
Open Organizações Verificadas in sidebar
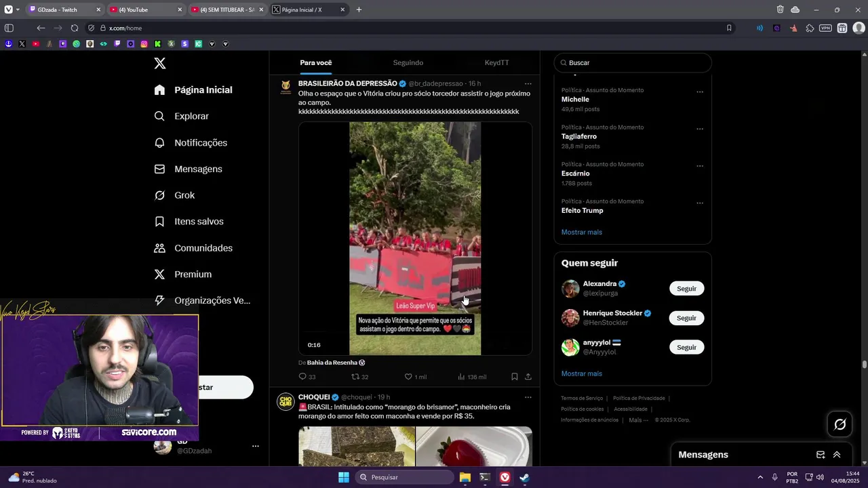pos(202,300)
